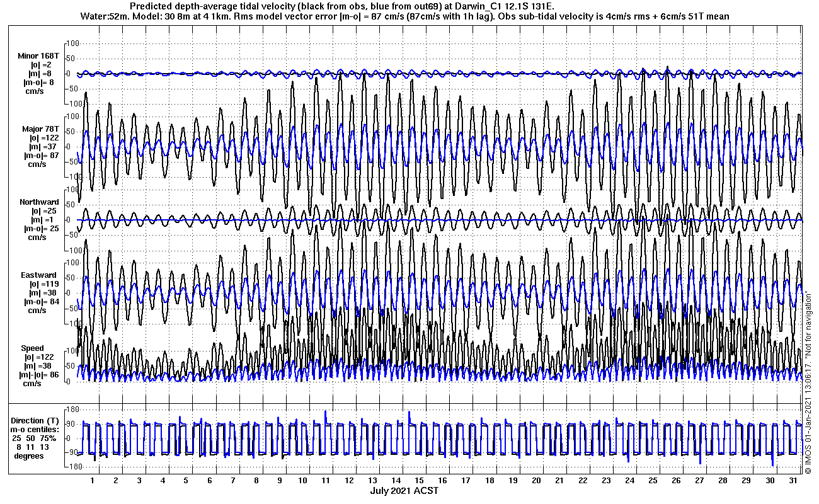Click day '23' on the date axis

point(606,481)
